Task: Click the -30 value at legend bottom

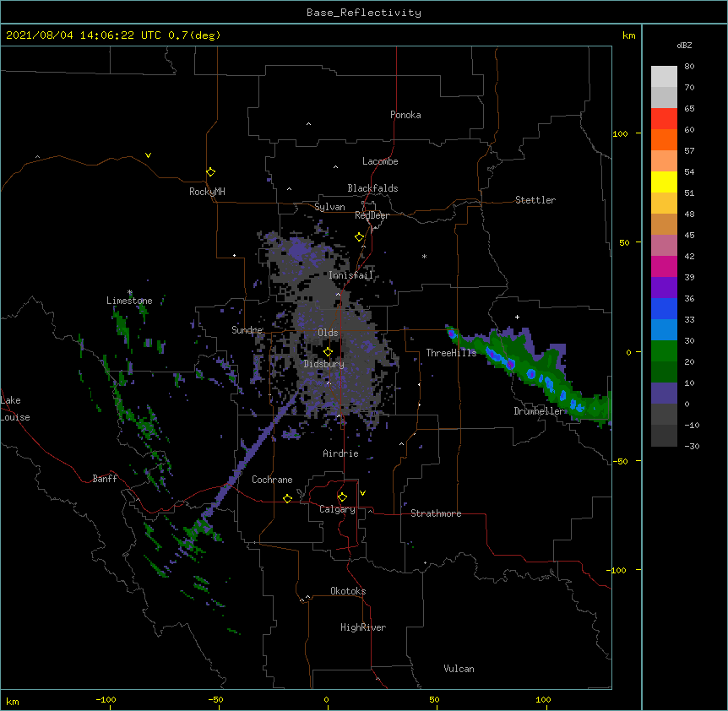Action: click(692, 447)
